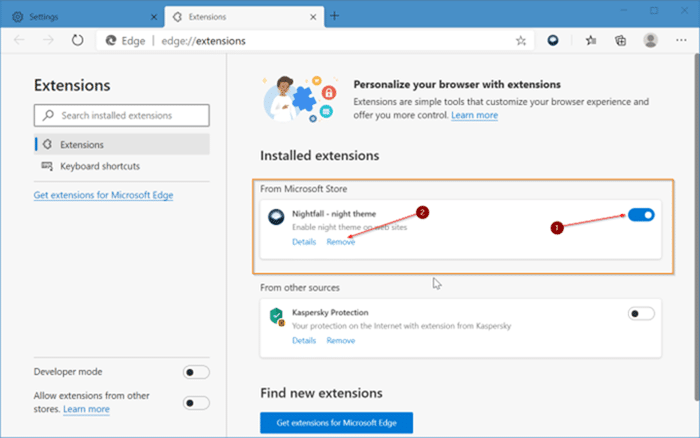Screen dimensions: 700x438
Task: Click Learn more about other stores
Action: (x=86, y=409)
